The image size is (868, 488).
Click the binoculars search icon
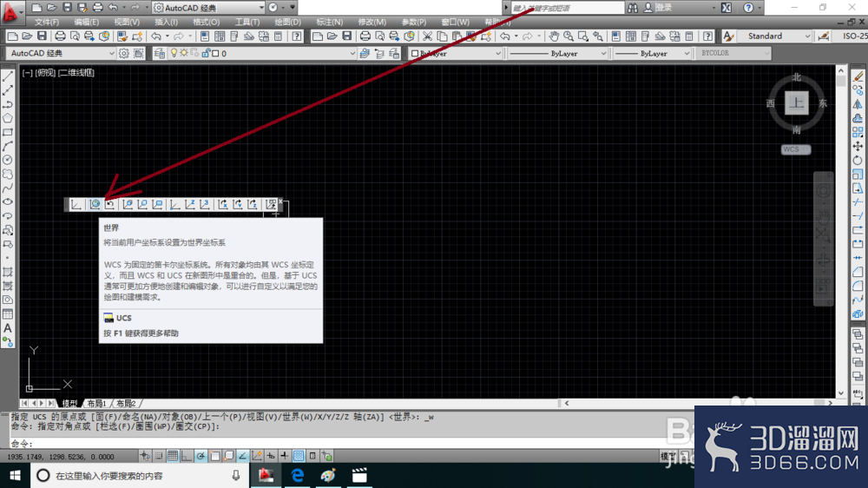click(x=633, y=8)
